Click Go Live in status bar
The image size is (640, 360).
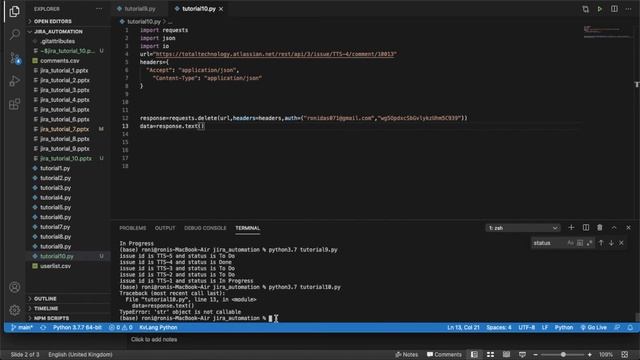[593, 327]
